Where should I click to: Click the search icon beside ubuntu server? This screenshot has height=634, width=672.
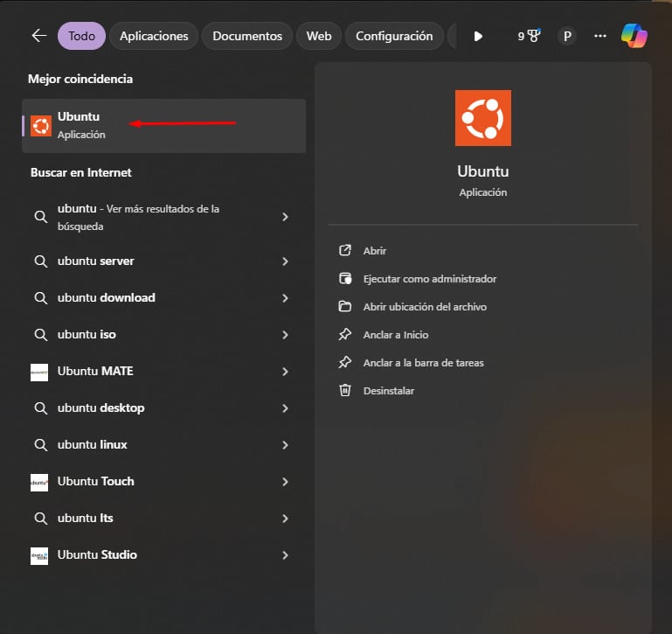(x=41, y=261)
